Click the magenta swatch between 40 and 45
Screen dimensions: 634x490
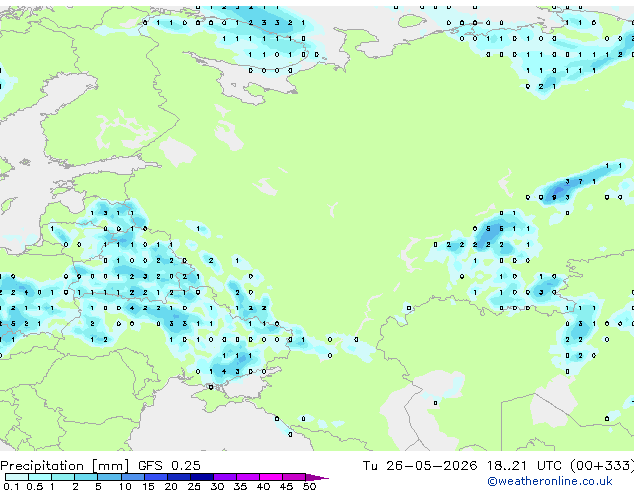tap(271, 477)
